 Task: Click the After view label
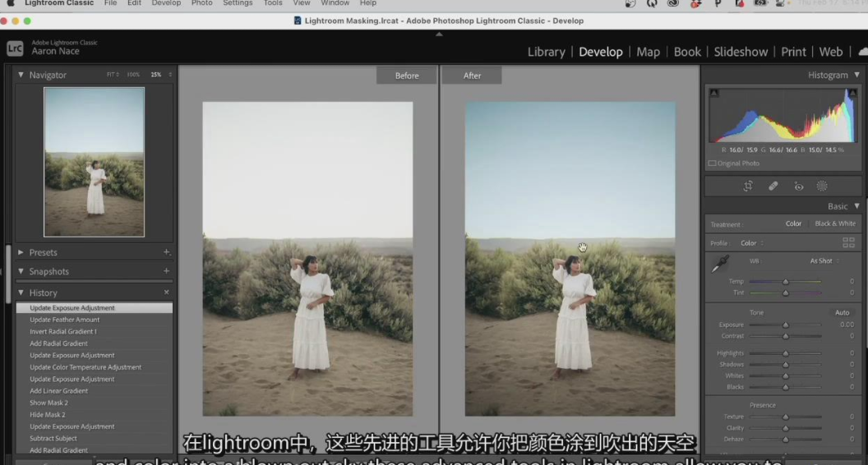[472, 76]
